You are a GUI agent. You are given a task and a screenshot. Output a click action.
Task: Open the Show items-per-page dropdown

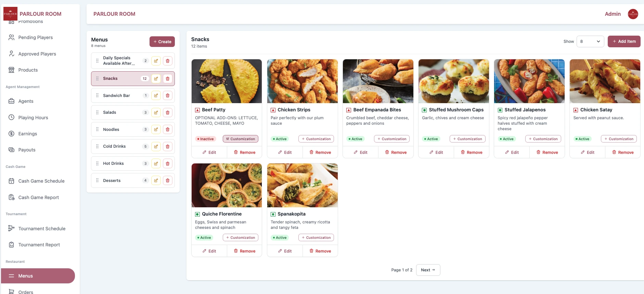(x=590, y=41)
